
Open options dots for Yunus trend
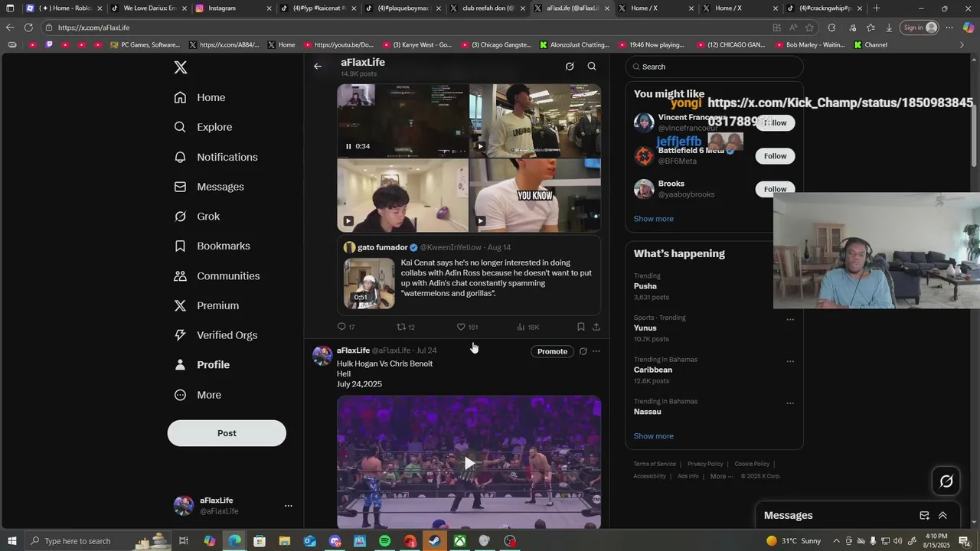[790, 320]
